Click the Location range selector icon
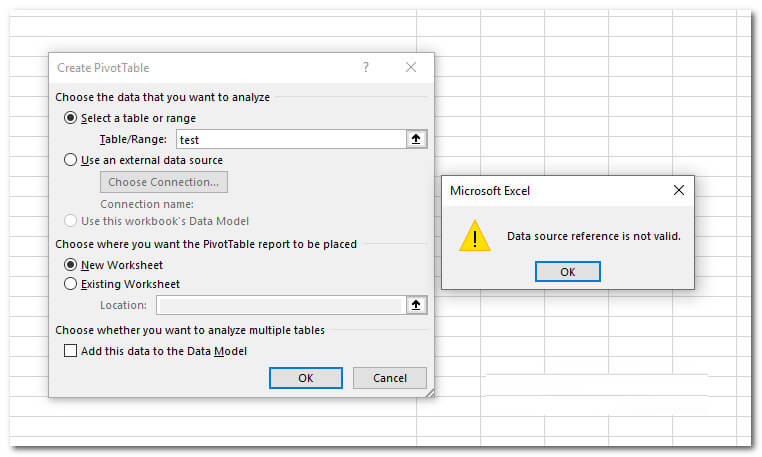The width and height of the screenshot is (762, 457). [x=416, y=305]
